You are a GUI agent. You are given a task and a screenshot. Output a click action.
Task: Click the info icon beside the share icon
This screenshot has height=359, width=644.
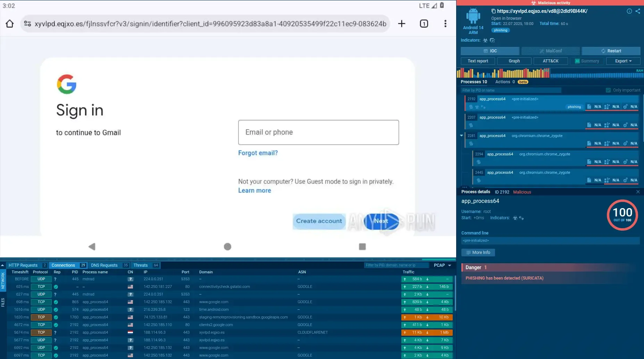(x=629, y=11)
